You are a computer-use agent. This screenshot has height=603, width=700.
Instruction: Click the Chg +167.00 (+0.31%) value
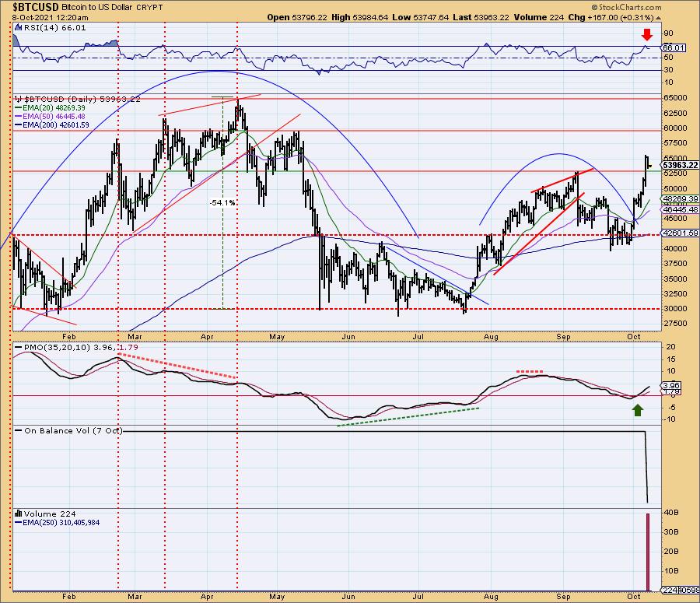611,17
